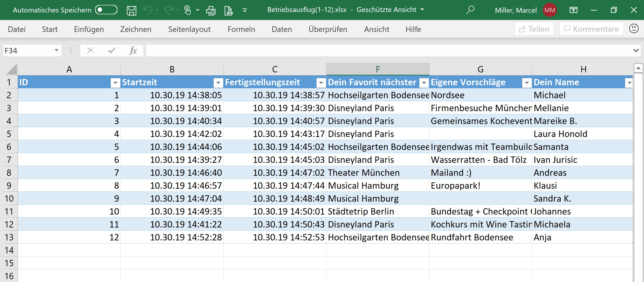Click the Redo arrow icon
The image size is (644, 282).
pos(169,10)
